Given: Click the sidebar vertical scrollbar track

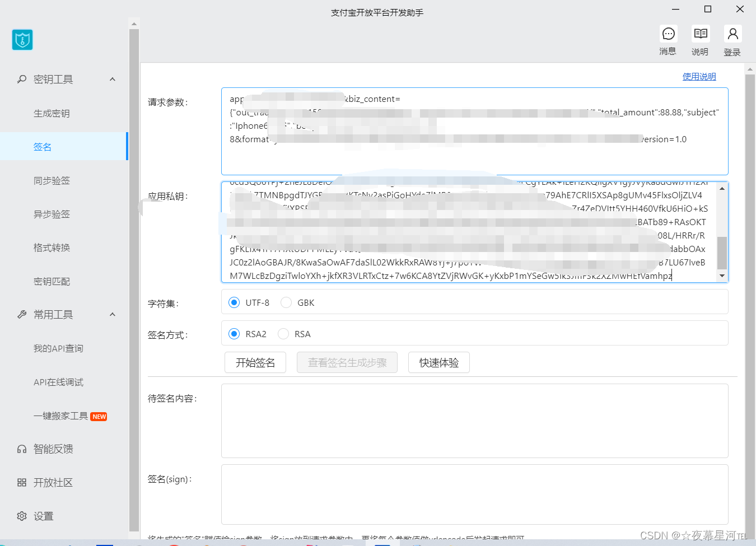Looking at the screenshot, I should click(x=134, y=280).
